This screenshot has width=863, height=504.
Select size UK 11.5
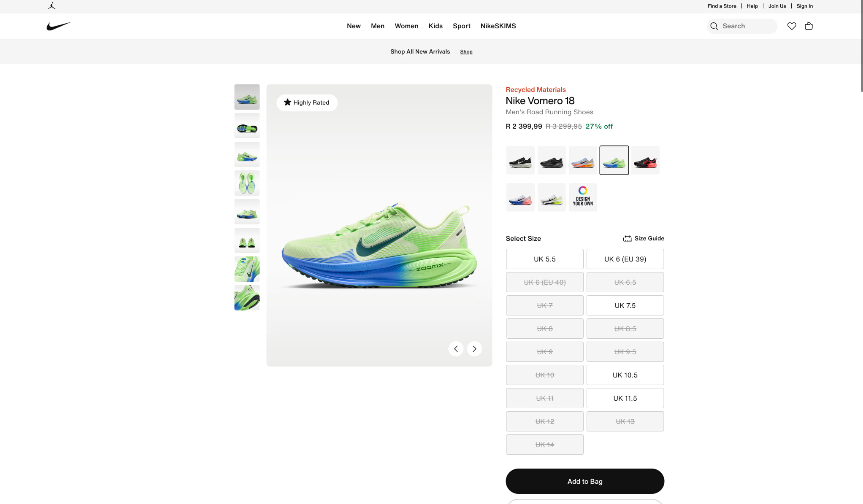(625, 398)
